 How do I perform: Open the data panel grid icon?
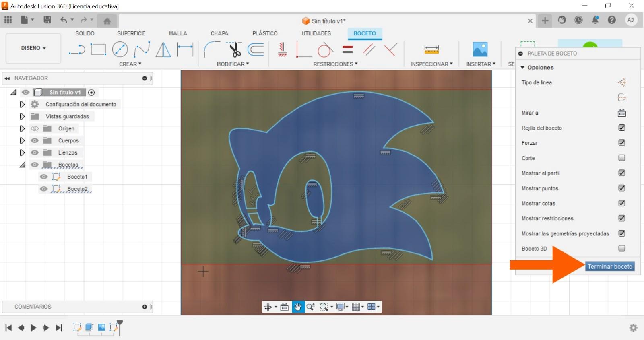click(8, 20)
